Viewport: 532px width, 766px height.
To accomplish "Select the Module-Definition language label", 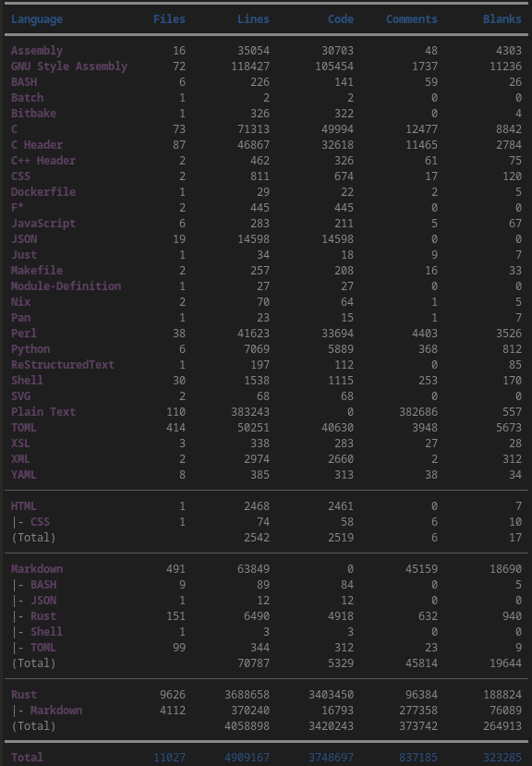I will click(x=66, y=286).
